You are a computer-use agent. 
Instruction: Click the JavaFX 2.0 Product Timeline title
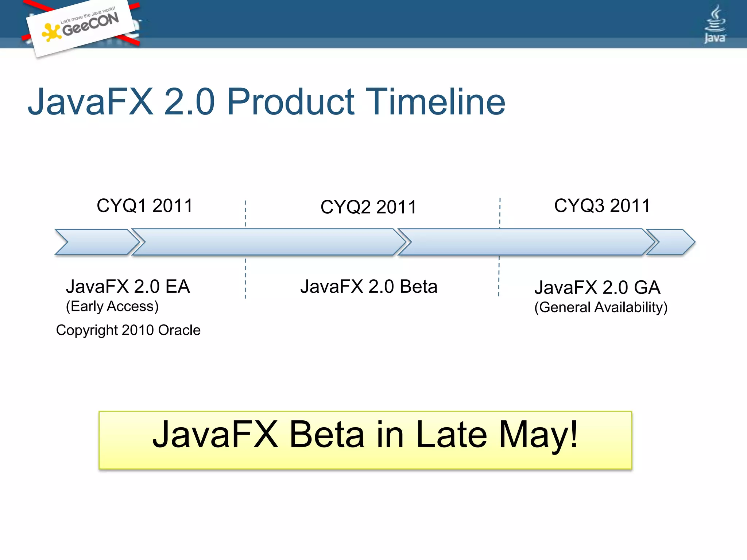tap(266, 102)
